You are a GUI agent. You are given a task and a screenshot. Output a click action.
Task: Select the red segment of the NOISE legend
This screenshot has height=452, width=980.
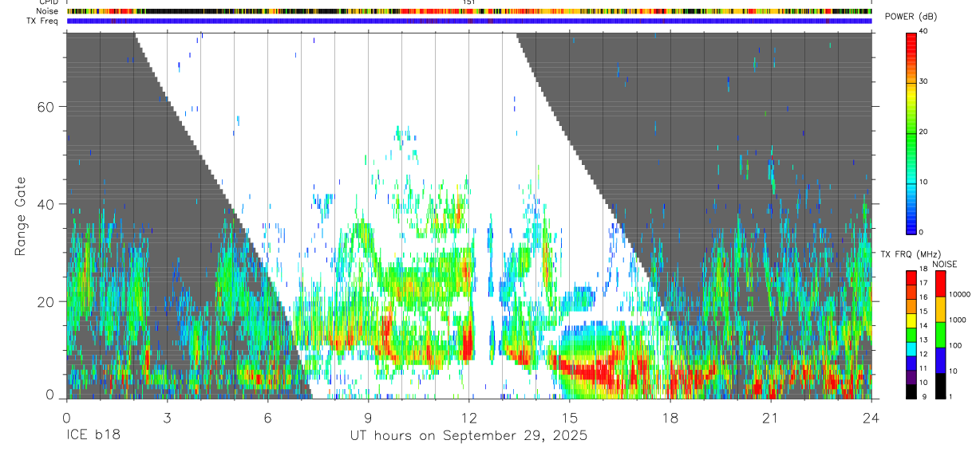pos(940,283)
